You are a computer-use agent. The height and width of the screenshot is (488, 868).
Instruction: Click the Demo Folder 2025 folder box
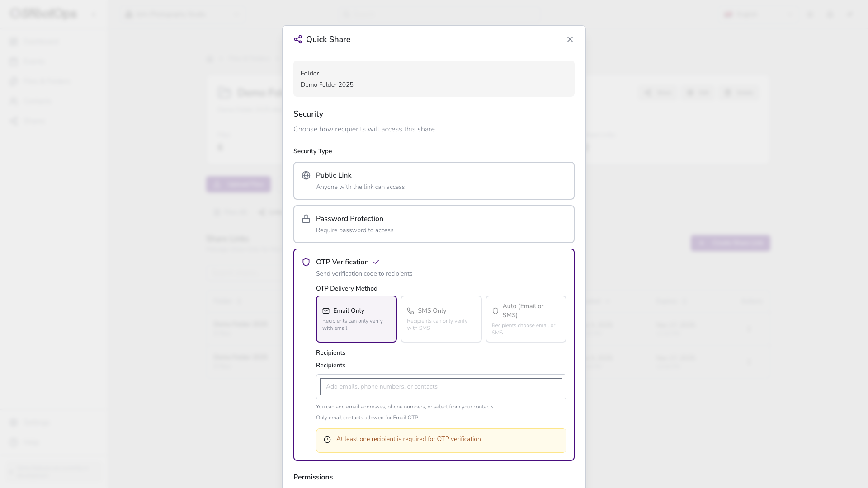point(434,79)
